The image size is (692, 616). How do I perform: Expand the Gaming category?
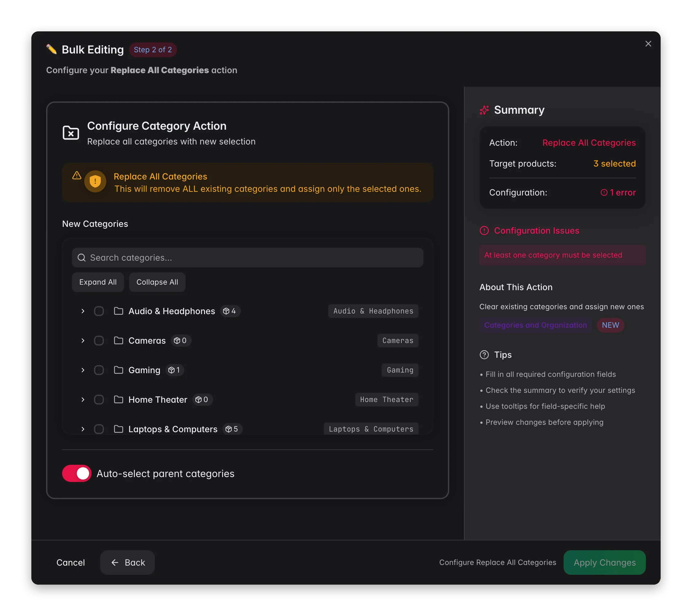(83, 370)
